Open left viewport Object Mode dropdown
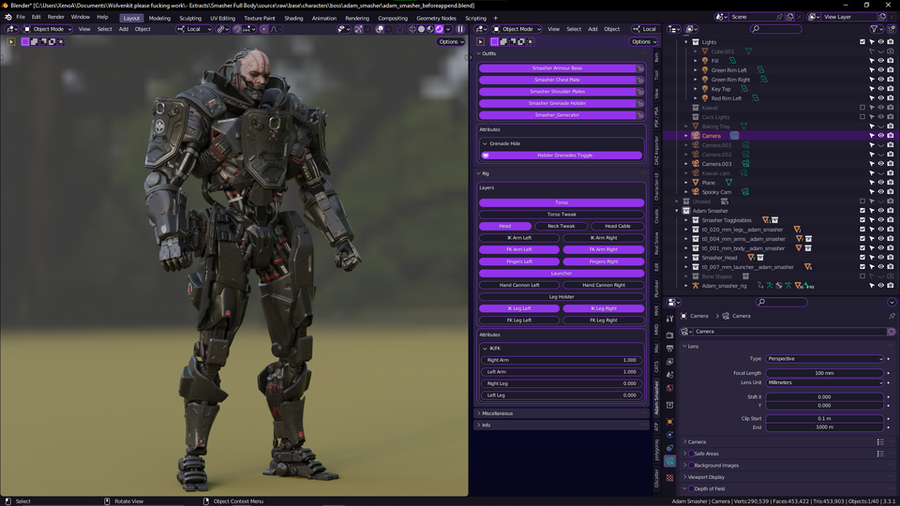 tap(48, 29)
